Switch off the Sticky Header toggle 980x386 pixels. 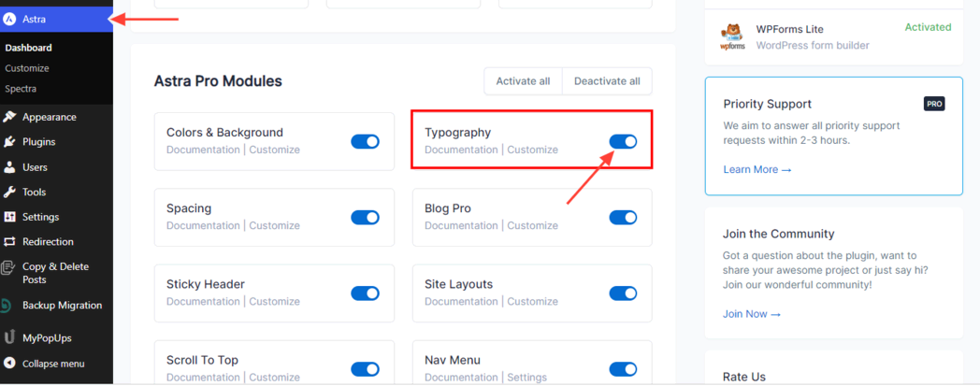coord(365,293)
